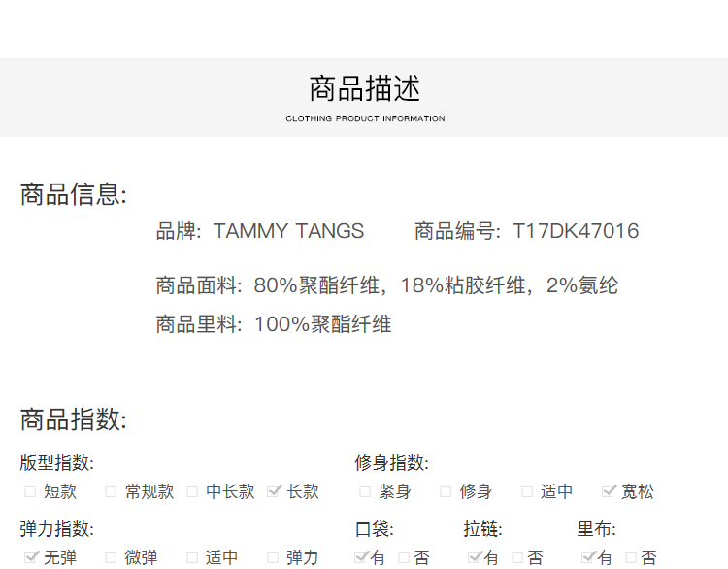
Task: Select 适中 checkbox under 弹力指数
Action: click(x=192, y=557)
